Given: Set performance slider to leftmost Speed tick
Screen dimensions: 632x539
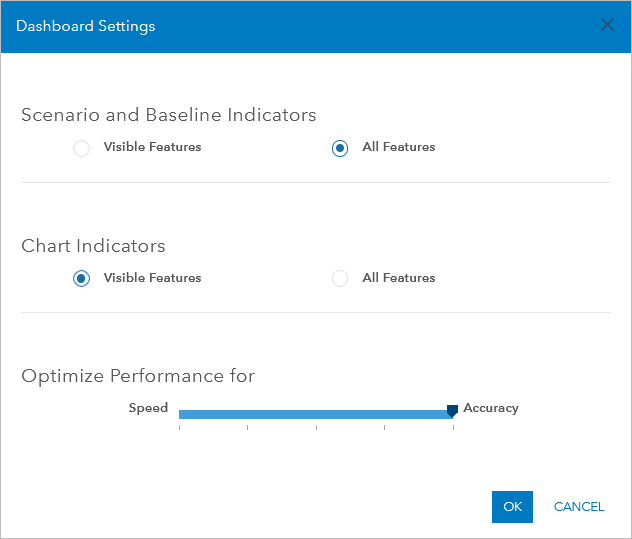Looking at the screenshot, I should [x=180, y=414].
